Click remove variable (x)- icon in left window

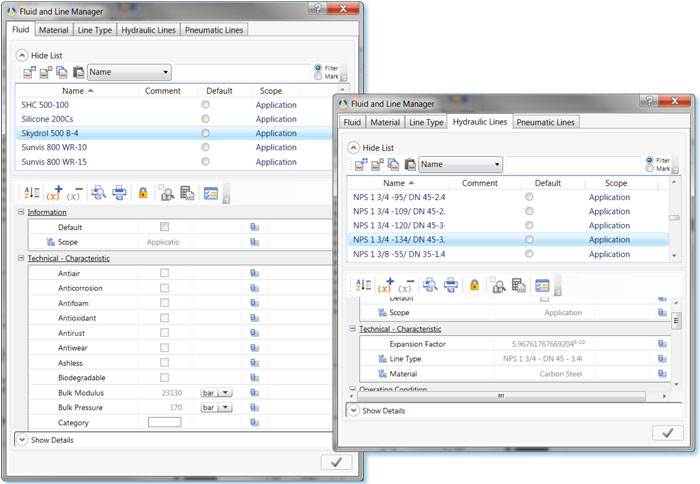click(75, 193)
